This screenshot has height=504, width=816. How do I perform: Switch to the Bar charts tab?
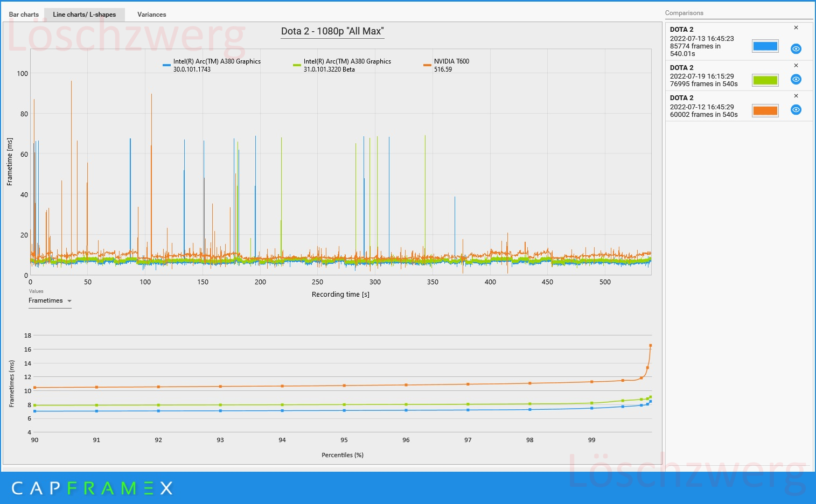tap(24, 15)
